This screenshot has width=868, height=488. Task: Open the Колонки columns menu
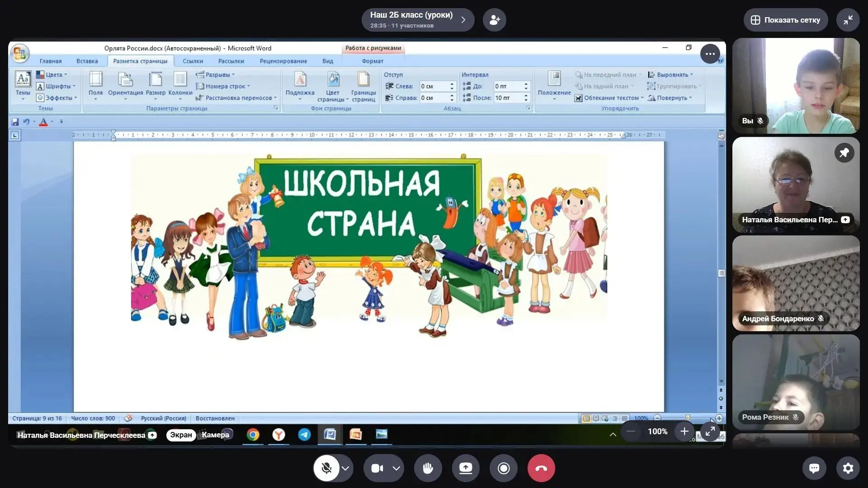coord(180,84)
